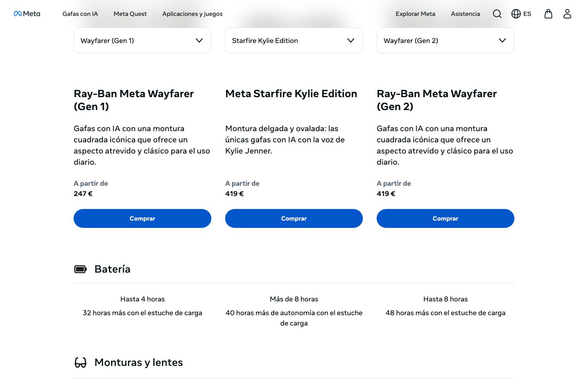Open the Aplicaciones y juegos menu

(x=192, y=14)
